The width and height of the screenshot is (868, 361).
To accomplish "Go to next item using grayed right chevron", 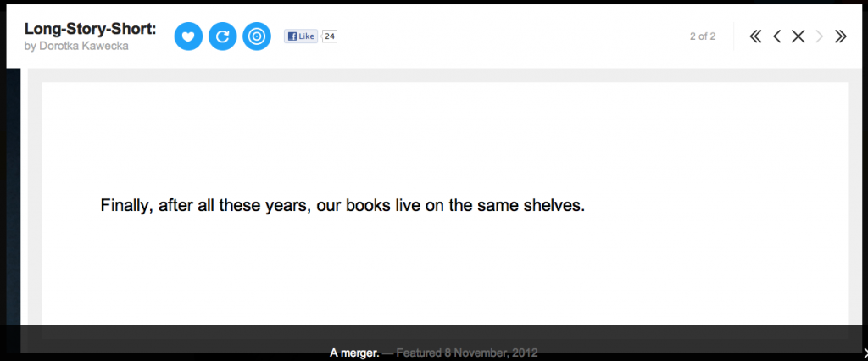I will (820, 36).
